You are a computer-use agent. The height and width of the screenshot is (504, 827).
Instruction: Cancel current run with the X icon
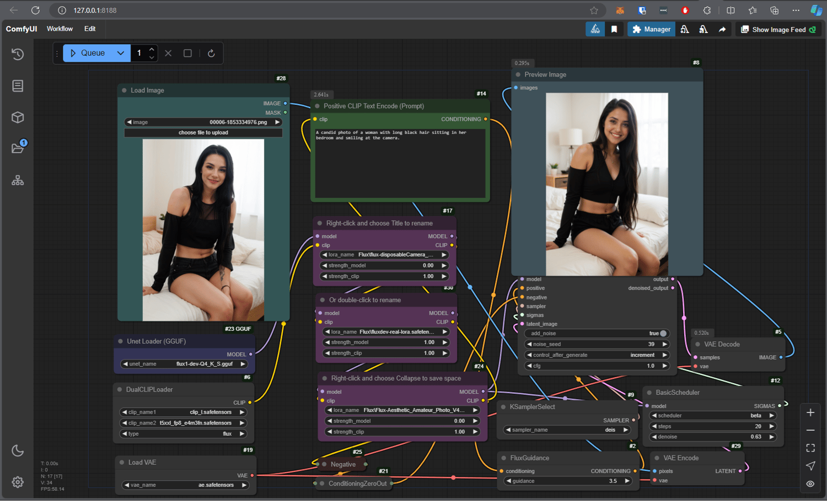[168, 53]
